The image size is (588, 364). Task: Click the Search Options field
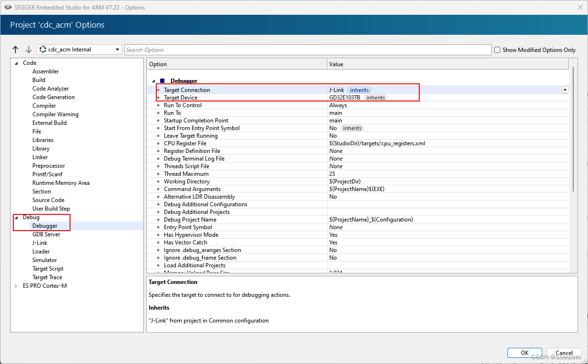point(308,50)
